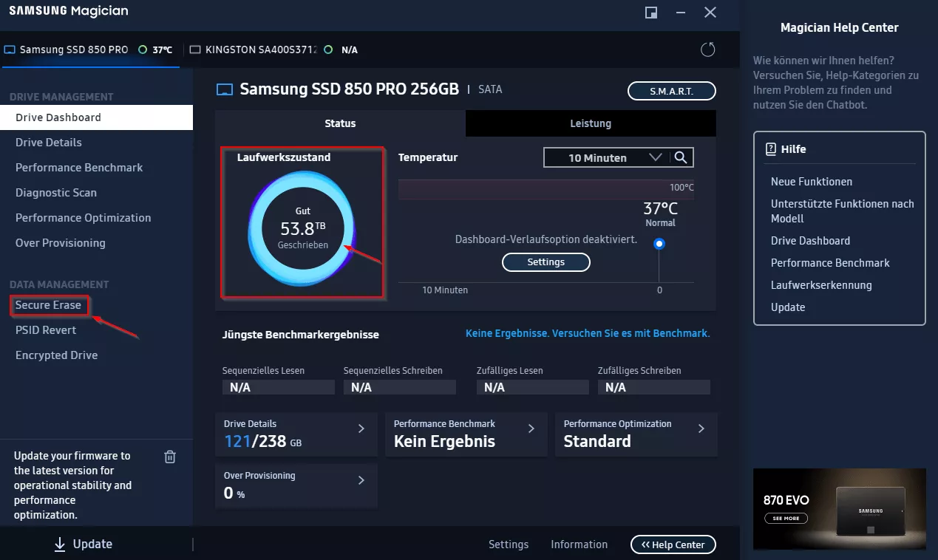The height and width of the screenshot is (560, 938).
Task: Click the Performance Benchmark 'Kein Ergebnis' card
Action: pyautogui.click(x=466, y=434)
